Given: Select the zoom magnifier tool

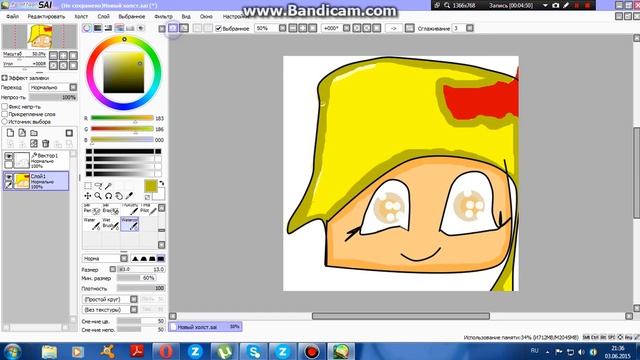Looking at the screenshot, I should pyautogui.click(x=98, y=196).
